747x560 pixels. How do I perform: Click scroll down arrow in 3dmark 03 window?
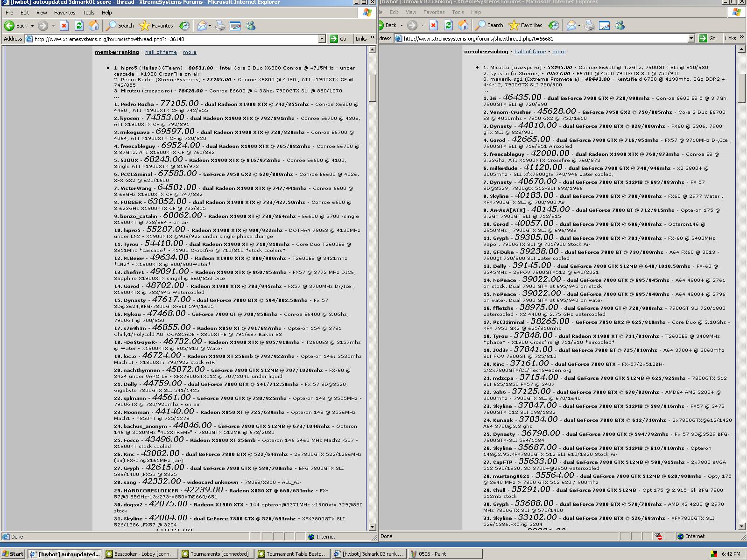pos(742,526)
